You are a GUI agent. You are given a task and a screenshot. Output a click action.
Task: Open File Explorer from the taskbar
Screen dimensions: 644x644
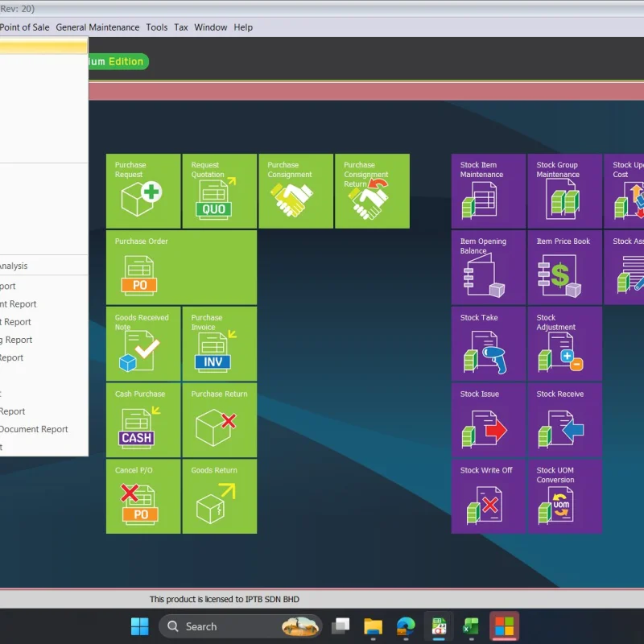click(373, 626)
